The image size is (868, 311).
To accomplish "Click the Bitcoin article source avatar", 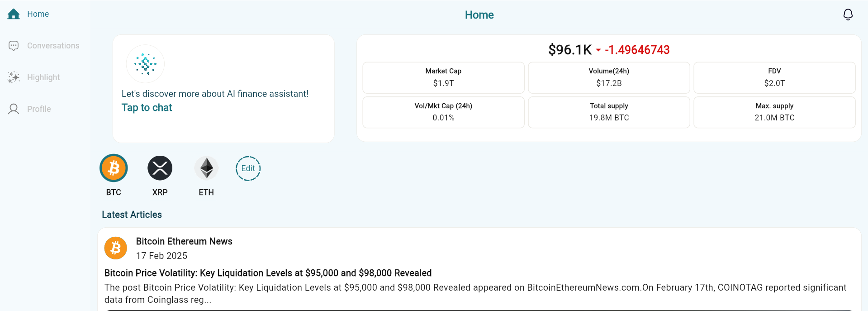I will 116,248.
